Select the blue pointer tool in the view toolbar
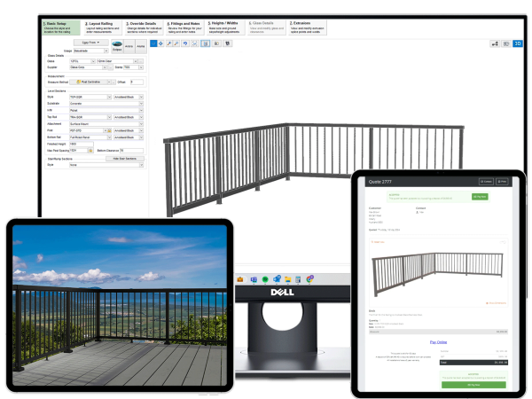The height and width of the screenshot is (399, 532). pyautogui.click(x=153, y=43)
